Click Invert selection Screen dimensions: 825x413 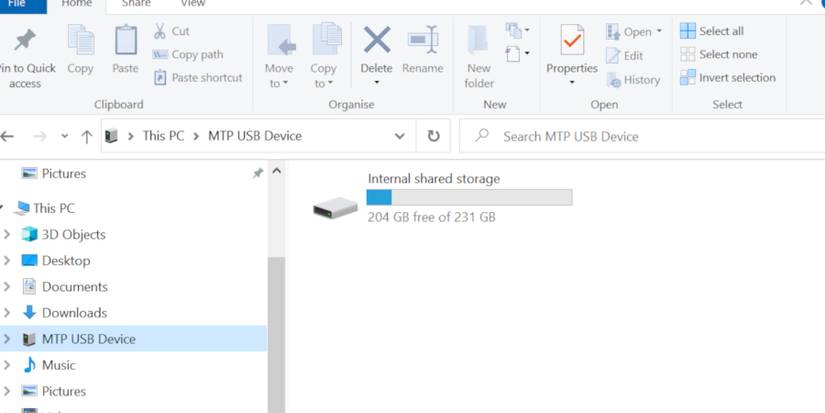tap(727, 77)
